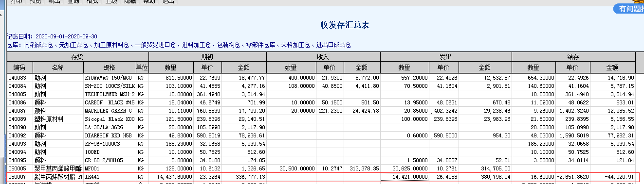Image resolution: width=644 pixels, height=184 pixels.
Task: Select code cell 040095
Action: point(19,160)
